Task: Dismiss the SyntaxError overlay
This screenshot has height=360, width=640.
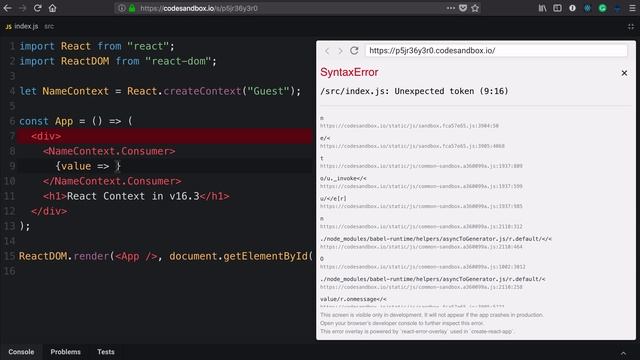Action: (624, 73)
